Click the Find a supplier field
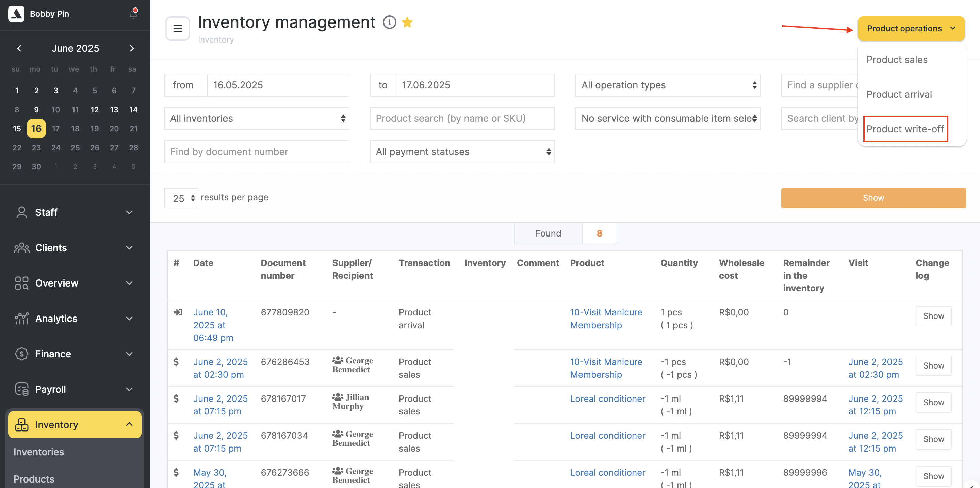 tap(819, 85)
